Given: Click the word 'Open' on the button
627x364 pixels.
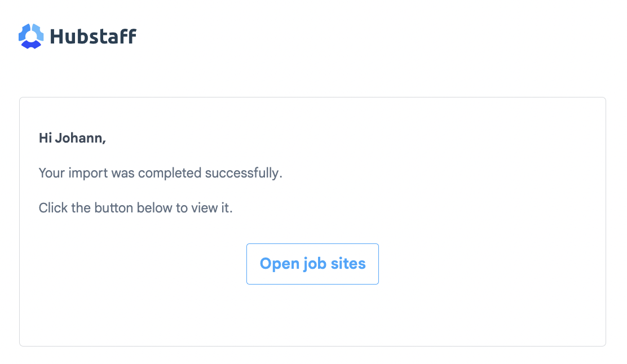Looking at the screenshot, I should pos(280,264).
